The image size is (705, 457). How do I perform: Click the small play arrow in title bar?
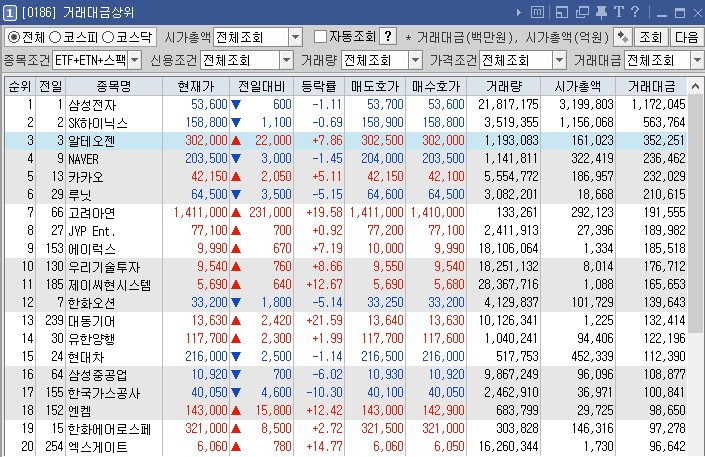[x=519, y=13]
